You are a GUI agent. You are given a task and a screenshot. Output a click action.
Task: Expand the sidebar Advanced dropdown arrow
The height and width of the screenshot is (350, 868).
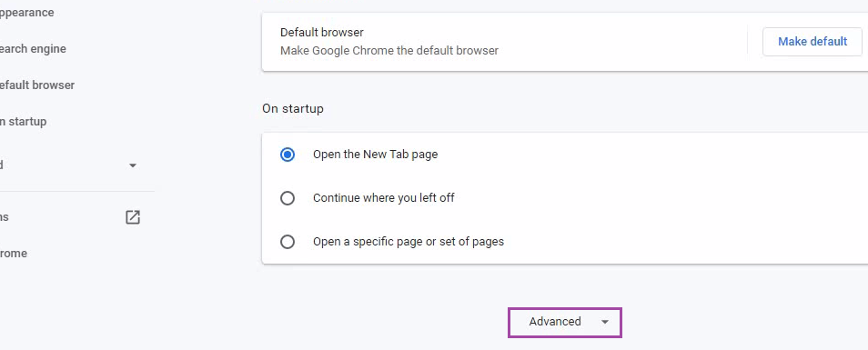(x=132, y=165)
